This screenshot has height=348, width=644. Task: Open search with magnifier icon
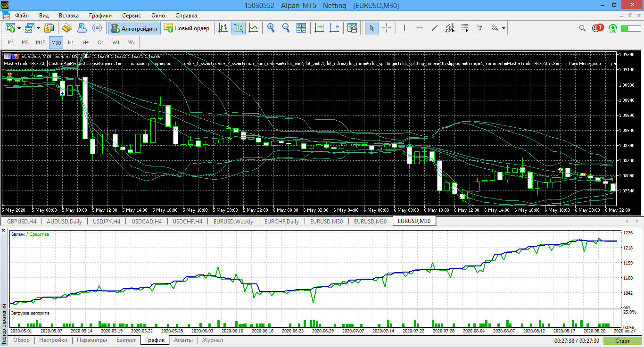(583, 28)
